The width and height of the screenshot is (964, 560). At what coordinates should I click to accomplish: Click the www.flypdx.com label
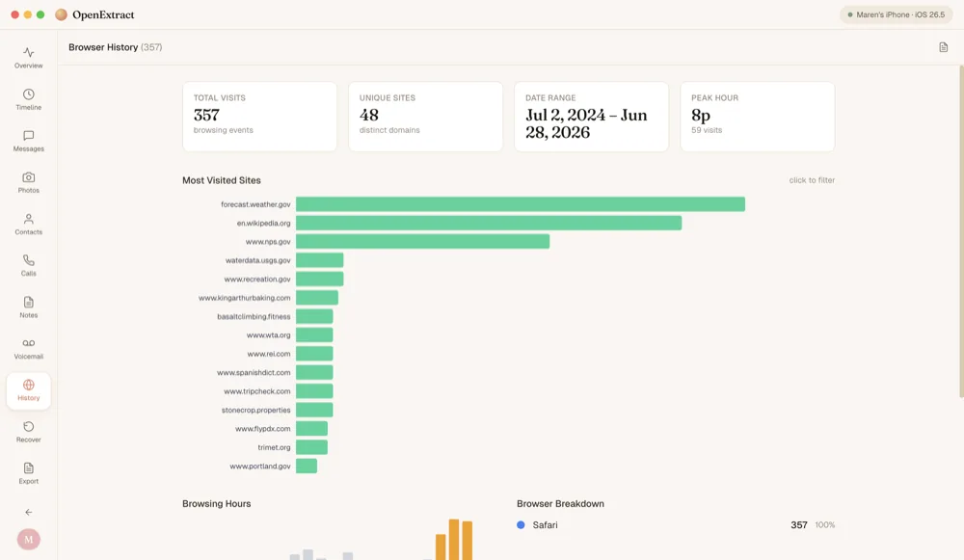[262, 429]
